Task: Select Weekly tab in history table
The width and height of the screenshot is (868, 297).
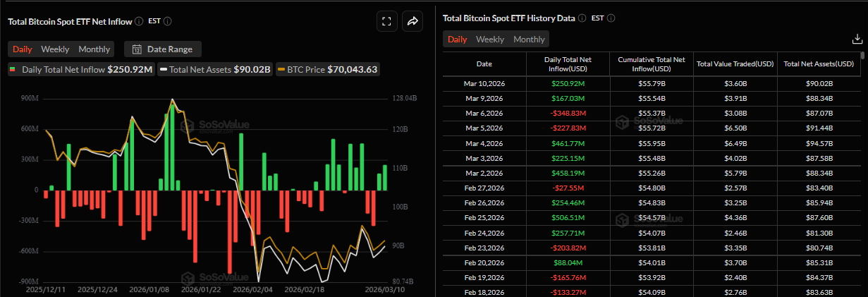Action: pos(489,40)
